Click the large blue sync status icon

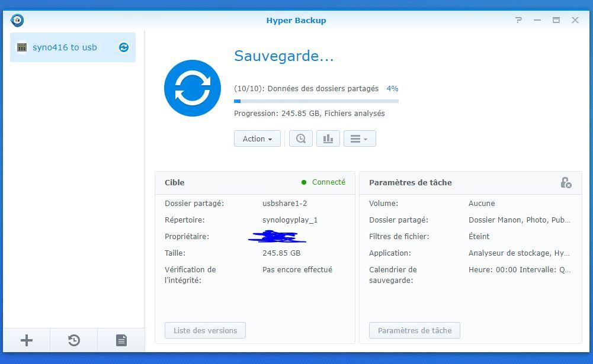click(x=193, y=88)
